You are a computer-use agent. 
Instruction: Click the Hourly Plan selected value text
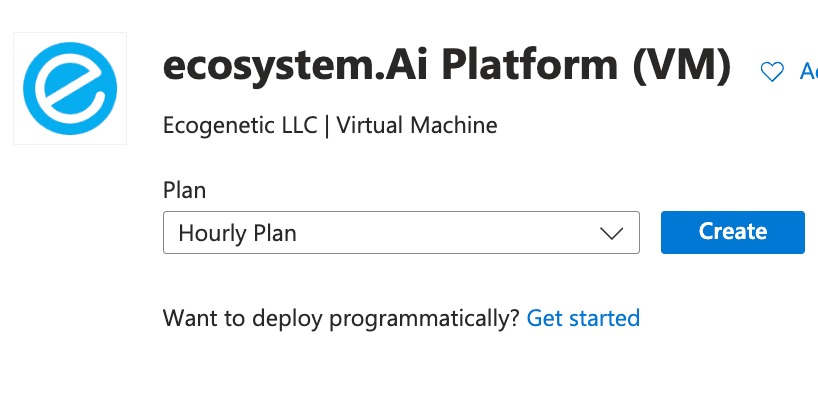click(237, 233)
